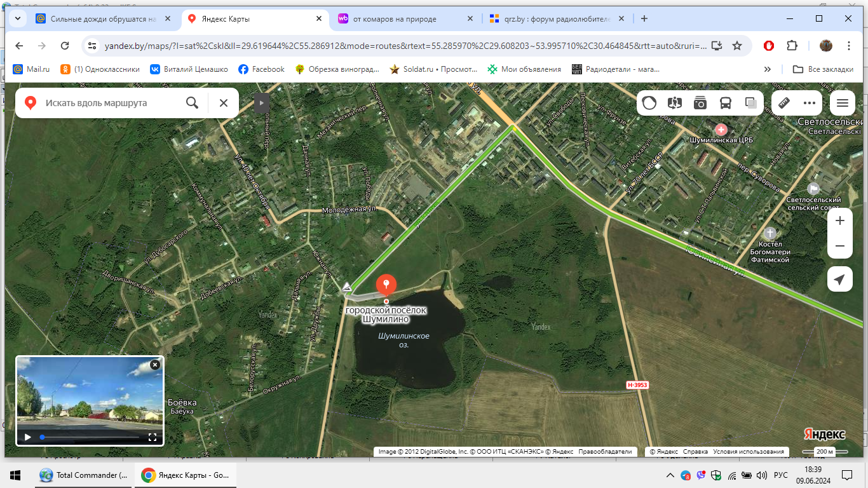868x488 pixels.
Task: Toggle the traffic layer icon
Action: click(x=649, y=103)
